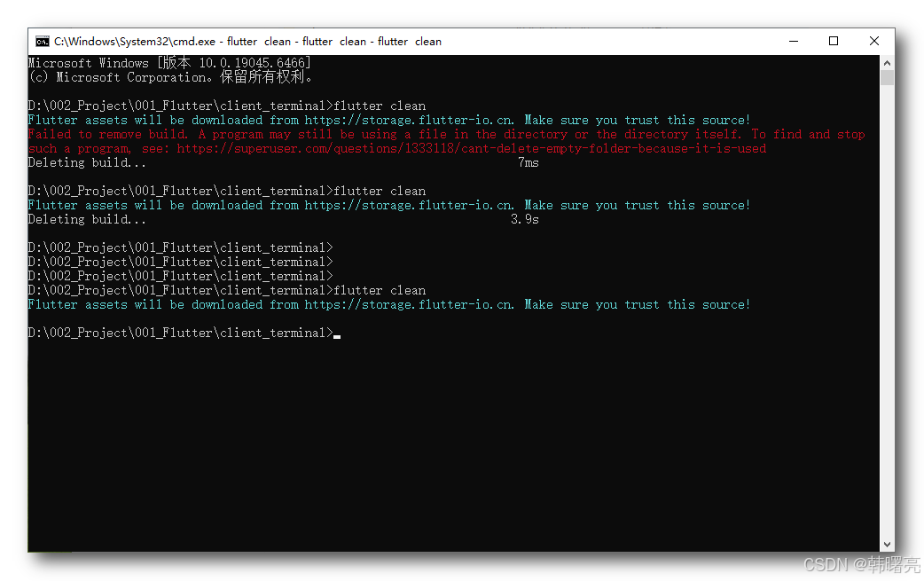Click the '(c) Microsoft Corporation' copyright line

(170, 77)
